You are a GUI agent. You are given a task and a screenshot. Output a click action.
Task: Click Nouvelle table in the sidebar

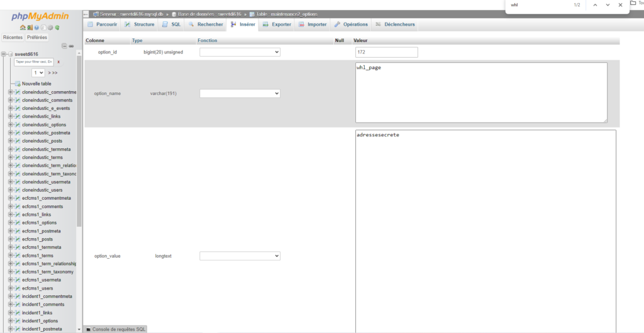pyautogui.click(x=36, y=84)
